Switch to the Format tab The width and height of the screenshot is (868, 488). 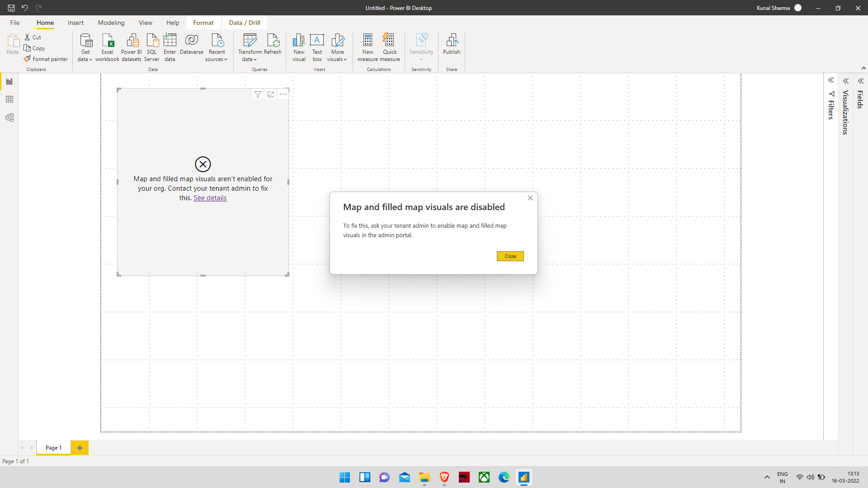(203, 23)
